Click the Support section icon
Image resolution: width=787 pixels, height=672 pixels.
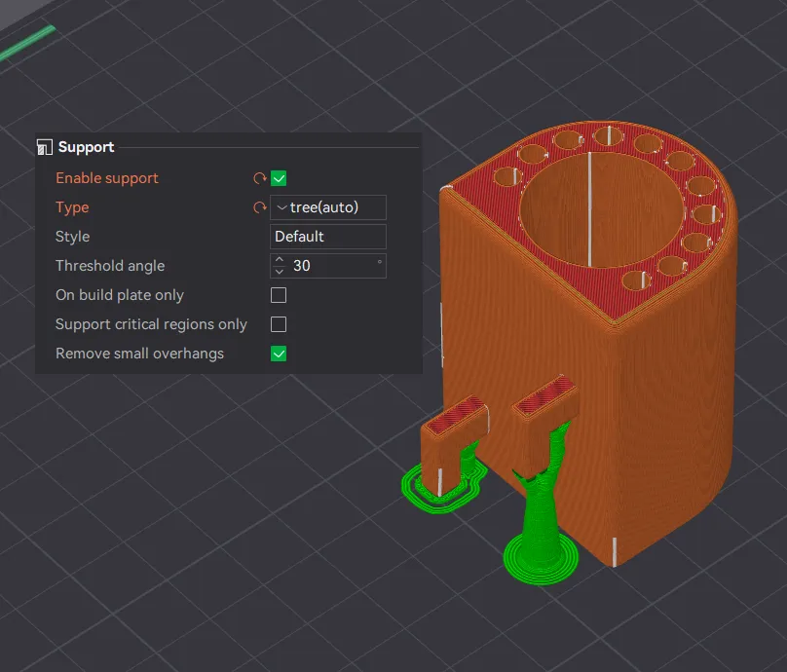point(45,147)
